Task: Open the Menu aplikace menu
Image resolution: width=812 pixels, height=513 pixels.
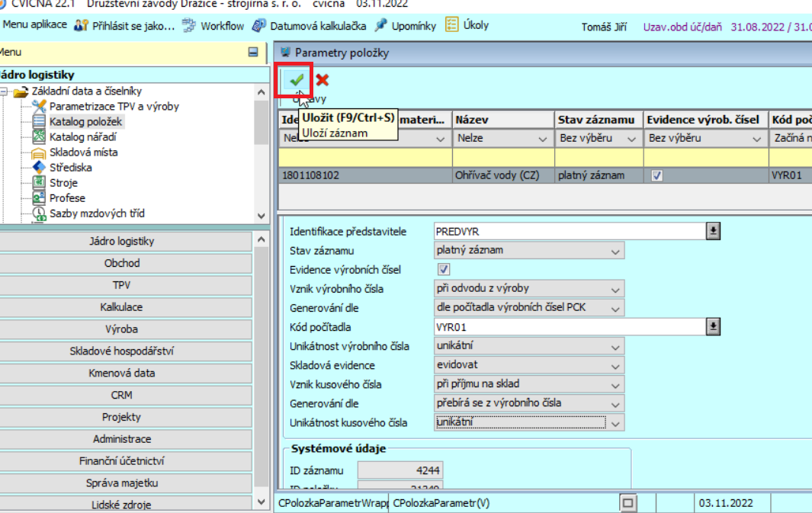Action: [x=34, y=25]
